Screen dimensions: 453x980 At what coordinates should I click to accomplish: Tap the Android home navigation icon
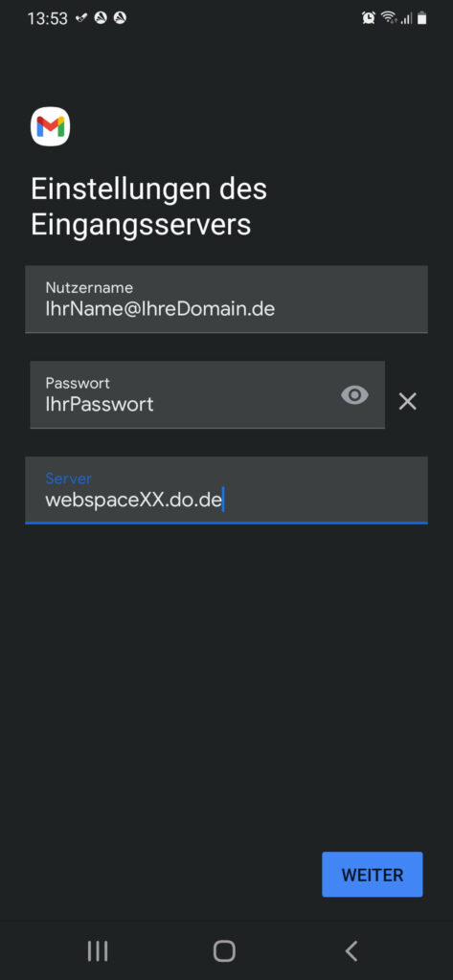(224, 950)
